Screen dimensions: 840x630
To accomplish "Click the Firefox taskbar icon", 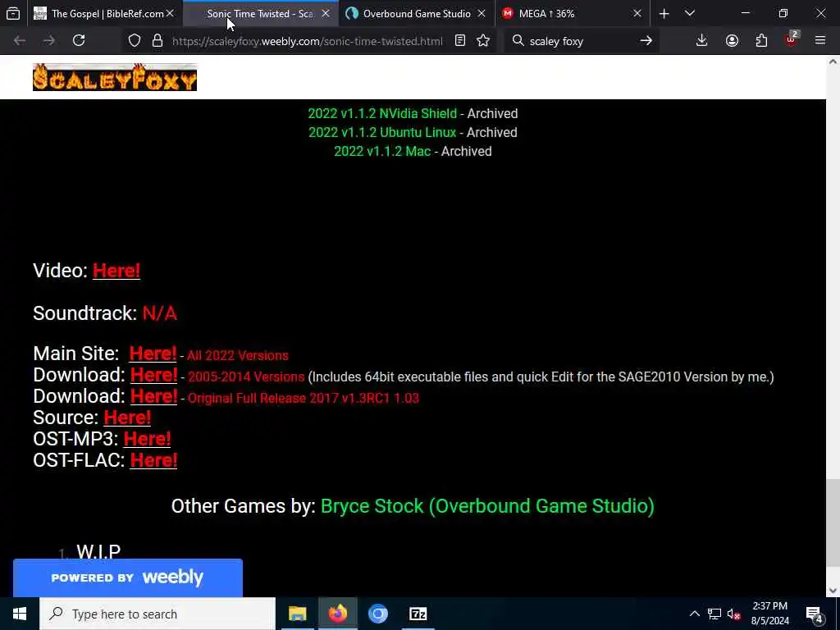I will point(338,614).
